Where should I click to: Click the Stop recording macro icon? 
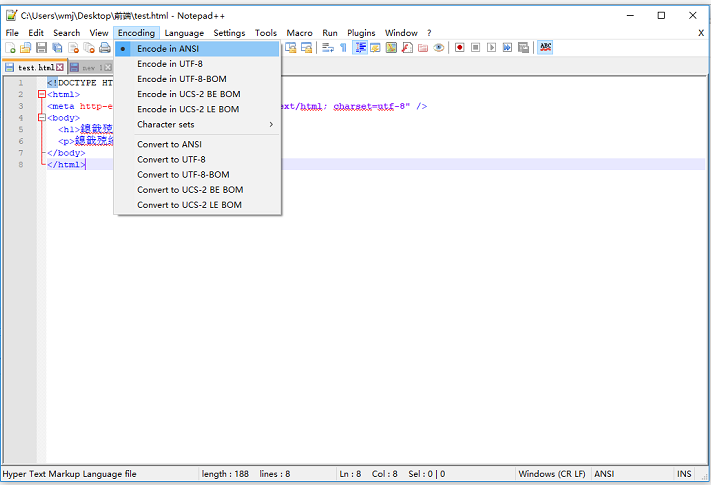pyautogui.click(x=475, y=48)
